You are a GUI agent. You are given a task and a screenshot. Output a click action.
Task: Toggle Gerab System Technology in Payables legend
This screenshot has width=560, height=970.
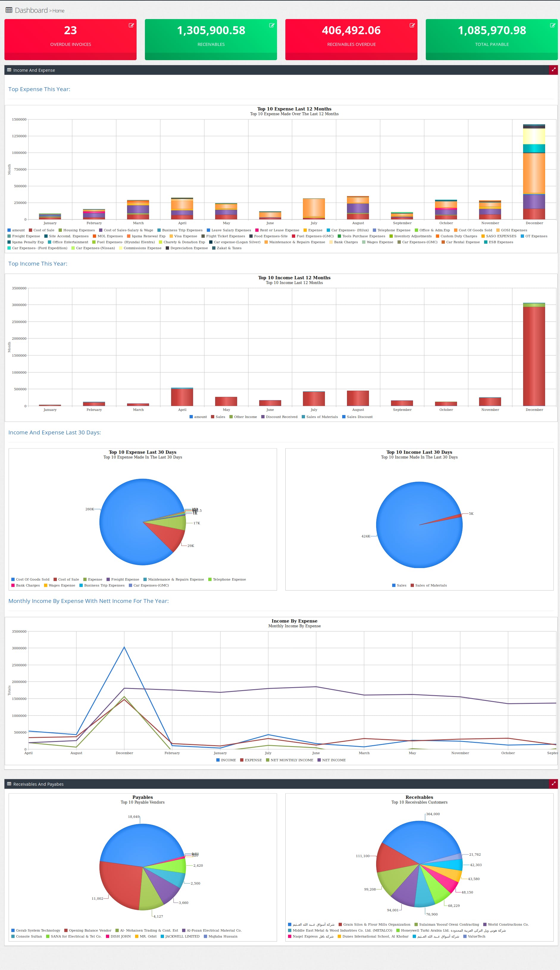[x=35, y=930]
